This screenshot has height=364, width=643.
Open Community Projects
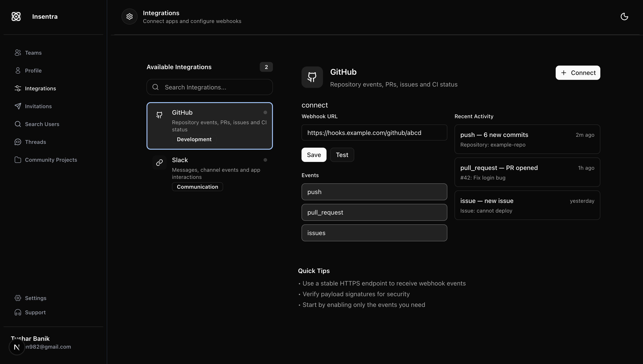51,160
